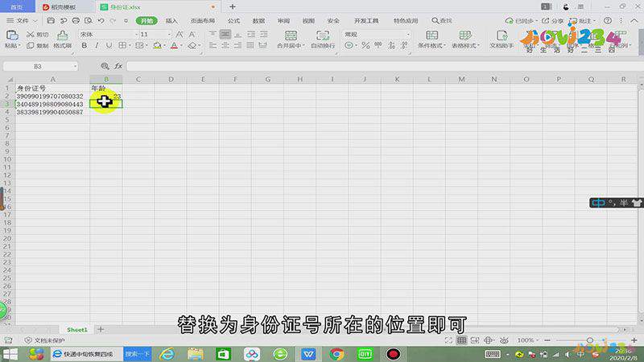
Task: Expand the Name Box dropdown B3
Action: (75, 66)
